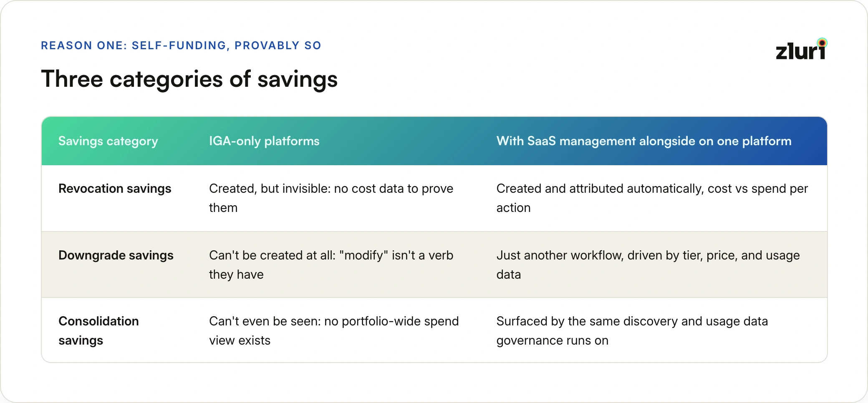Click the 'Savings category' column header
The width and height of the screenshot is (868, 403).
pos(108,141)
